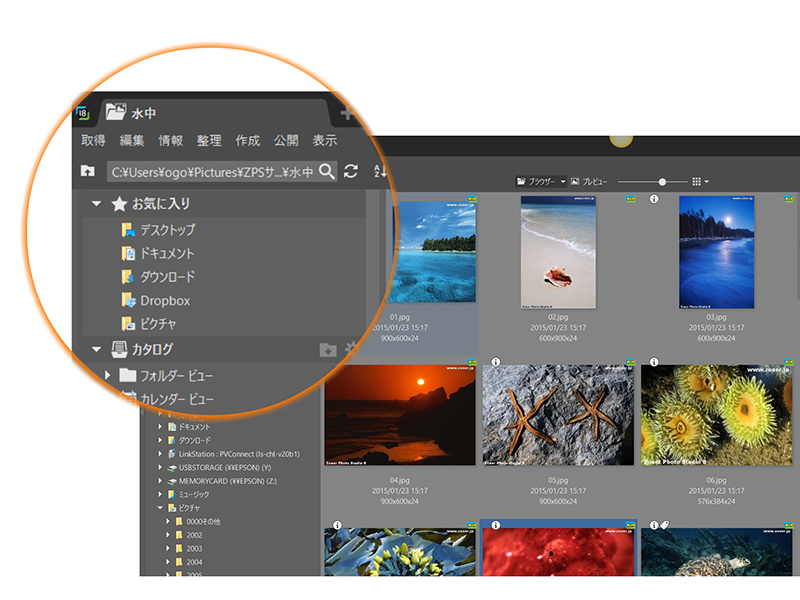
Task: Open a new tab with the plus icon
Action: tap(347, 113)
